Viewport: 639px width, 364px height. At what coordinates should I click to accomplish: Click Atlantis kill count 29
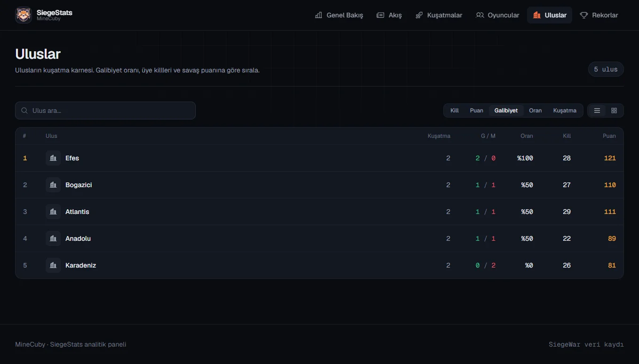[x=567, y=212]
